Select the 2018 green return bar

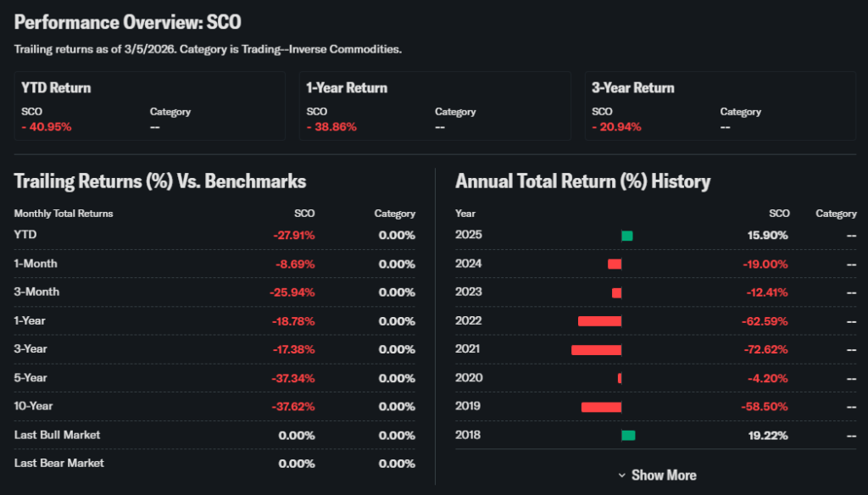click(x=628, y=436)
